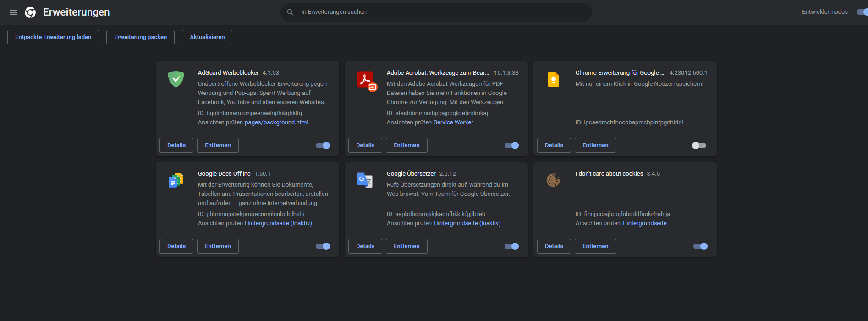Click the cookie extension icon

554,180
